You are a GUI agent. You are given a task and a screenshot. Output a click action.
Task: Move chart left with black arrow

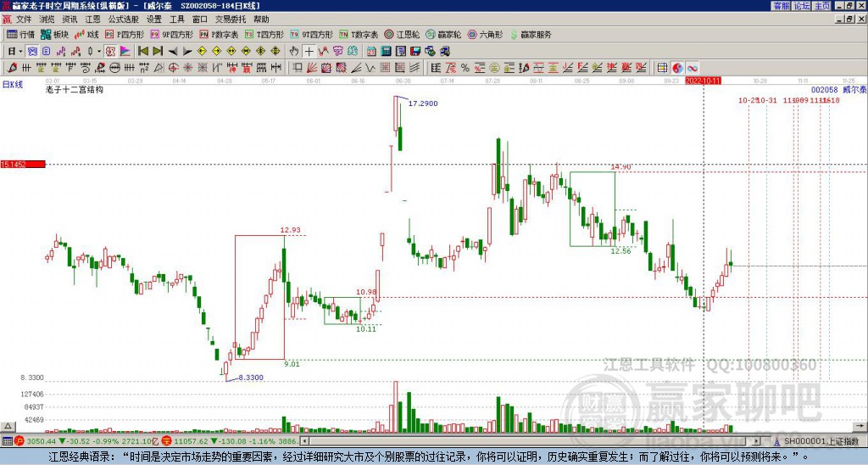tap(173, 52)
